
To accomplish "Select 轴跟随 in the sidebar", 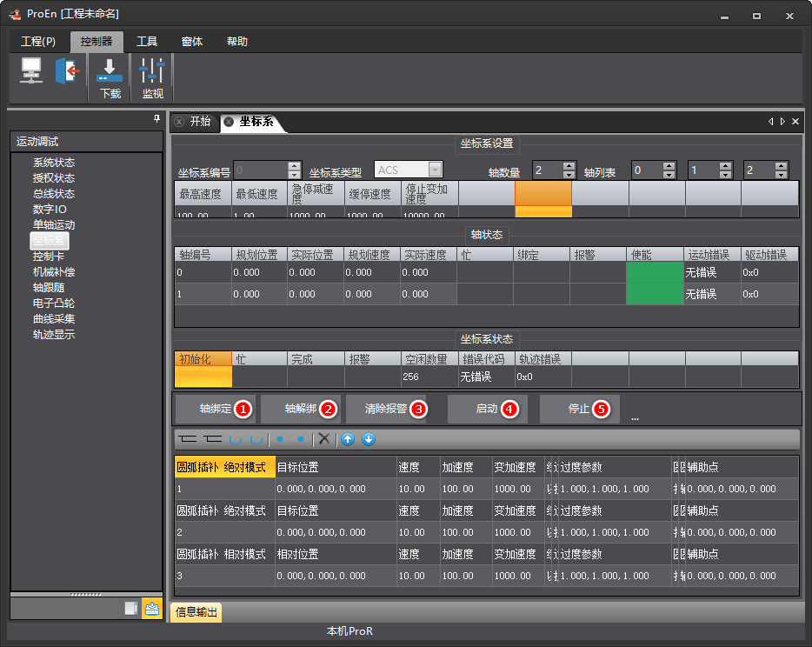I will 48,287.
